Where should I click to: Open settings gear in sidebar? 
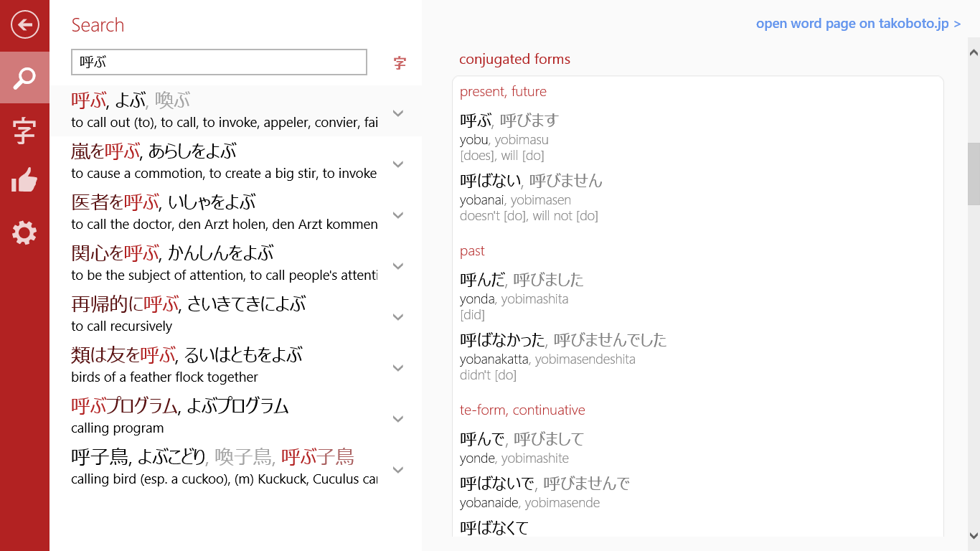click(24, 232)
